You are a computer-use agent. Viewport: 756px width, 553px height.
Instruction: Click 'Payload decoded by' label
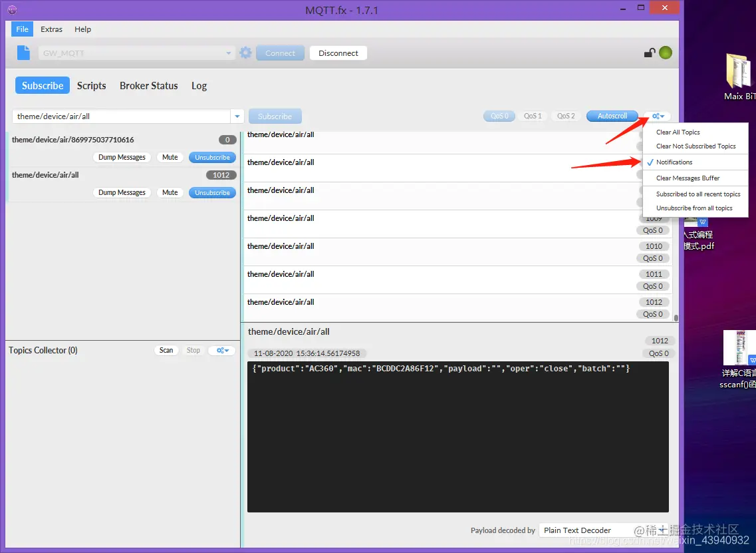tap(503, 530)
